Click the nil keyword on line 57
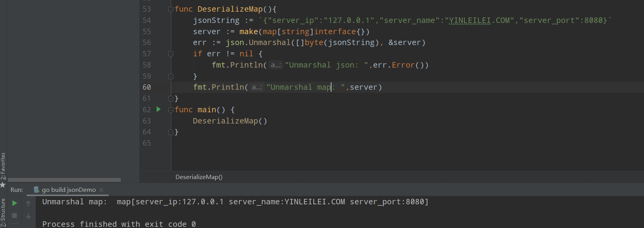This screenshot has height=228, width=644. point(246,54)
